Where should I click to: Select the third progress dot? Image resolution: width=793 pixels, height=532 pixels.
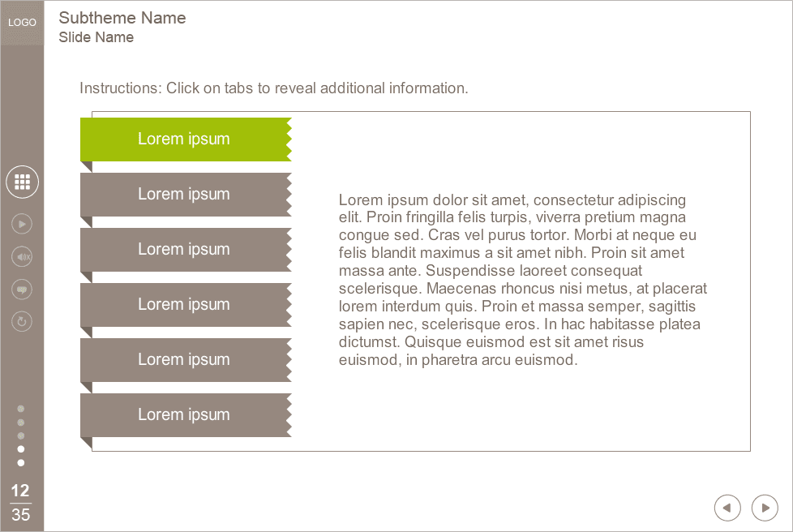21,435
